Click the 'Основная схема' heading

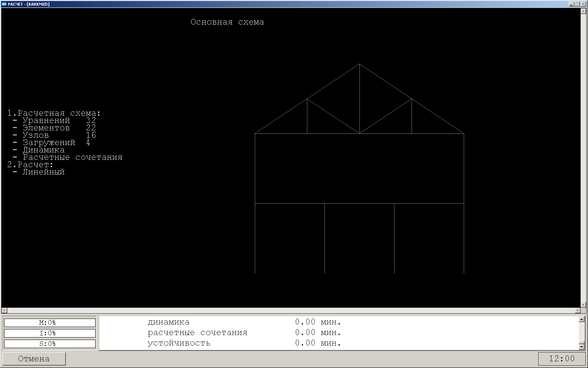click(227, 22)
